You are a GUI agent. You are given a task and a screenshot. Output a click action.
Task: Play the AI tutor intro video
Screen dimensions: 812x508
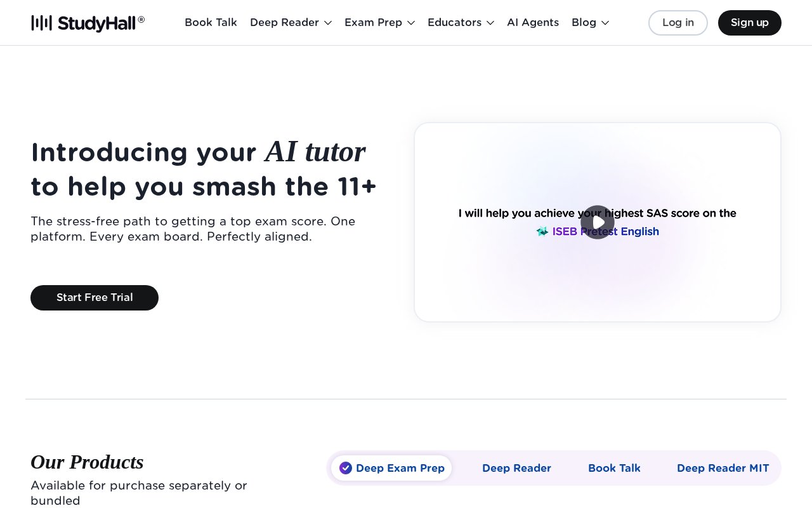coord(598,222)
